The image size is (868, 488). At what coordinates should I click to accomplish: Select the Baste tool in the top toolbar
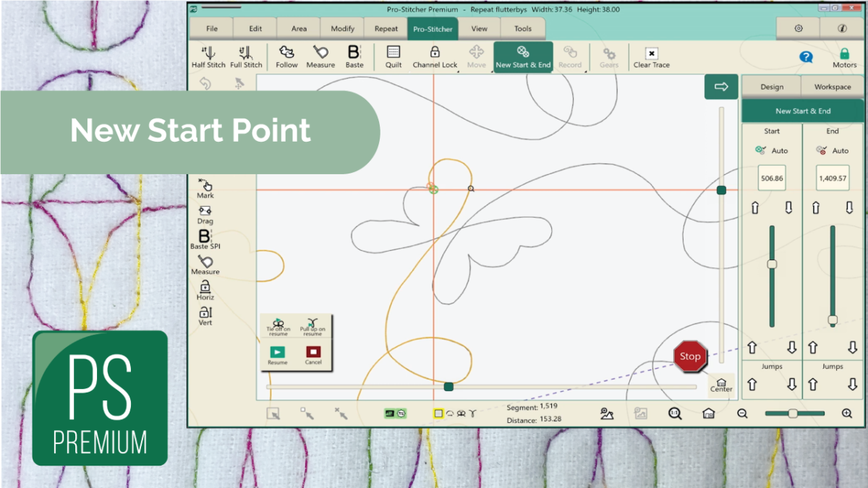354,56
